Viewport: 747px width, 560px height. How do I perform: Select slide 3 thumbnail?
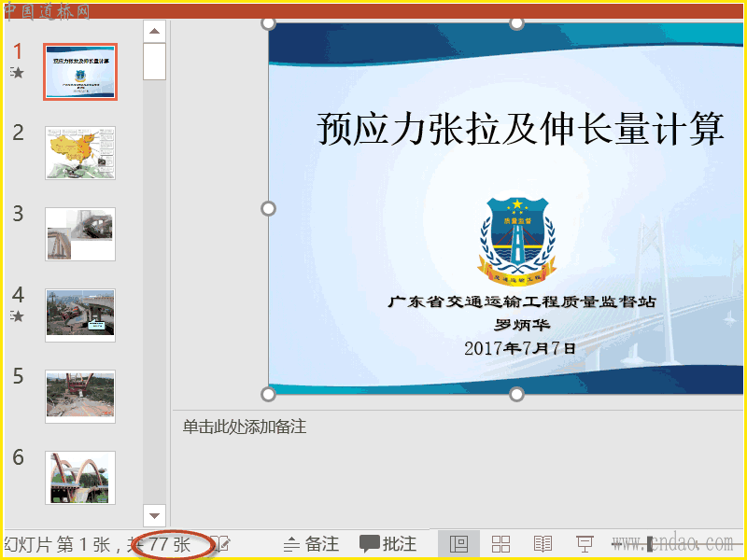[x=80, y=234]
